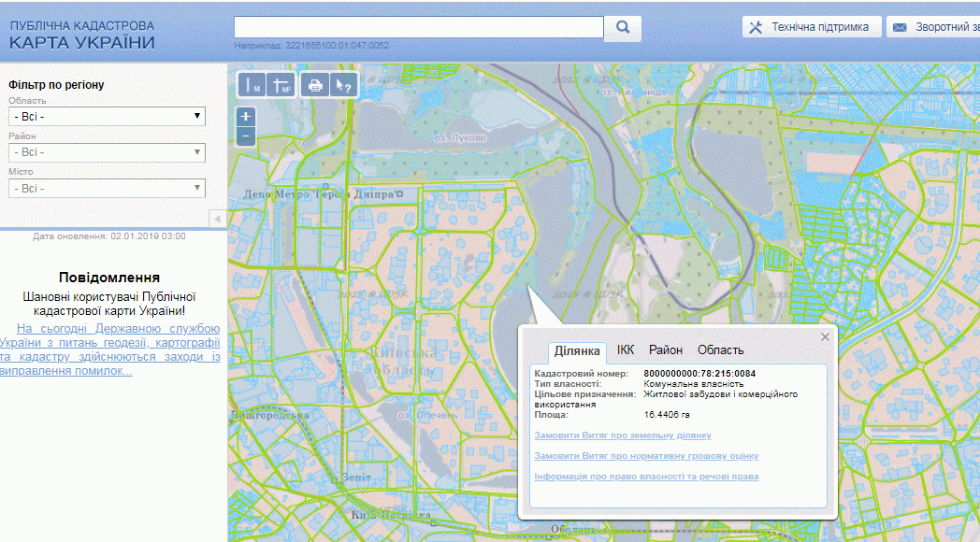Screen dimensions: 980x542
Task: Activate the identify info cursor tool
Action: click(x=343, y=85)
